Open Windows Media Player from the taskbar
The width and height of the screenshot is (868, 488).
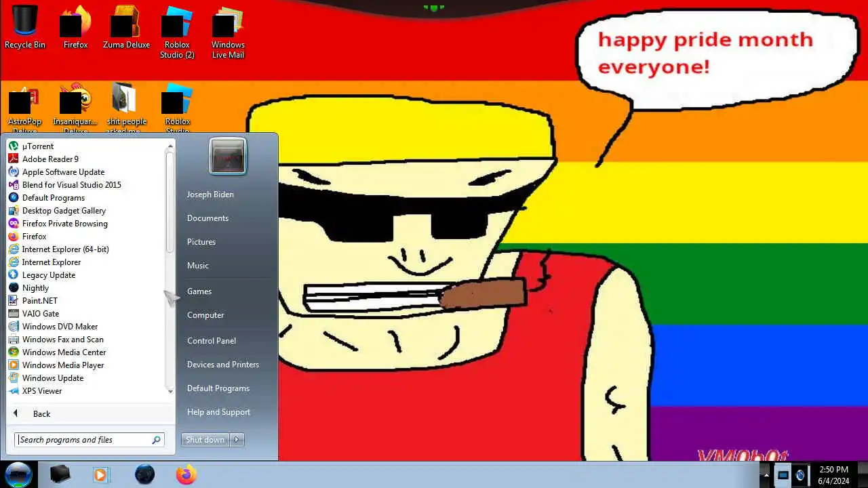point(100,474)
